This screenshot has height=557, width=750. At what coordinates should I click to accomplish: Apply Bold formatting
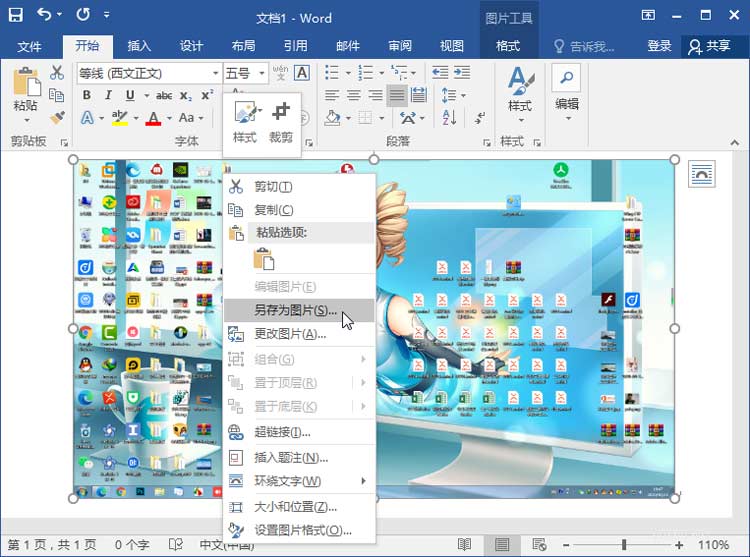tap(87, 95)
